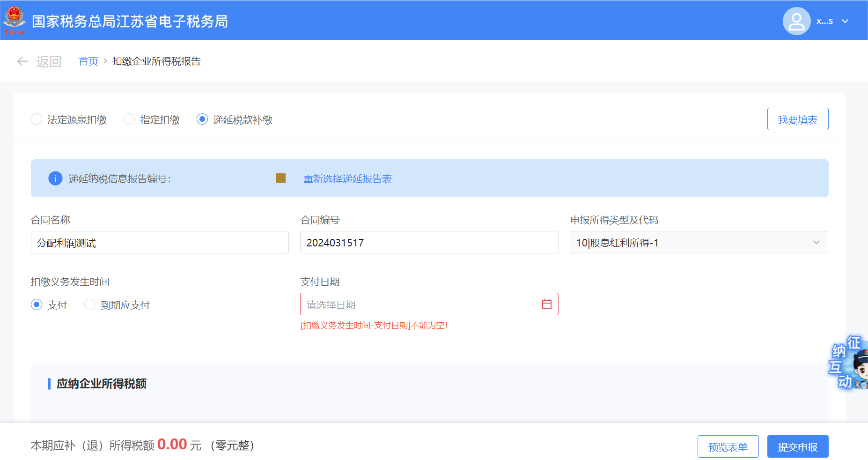Click the 合同名称 input field

(159, 243)
